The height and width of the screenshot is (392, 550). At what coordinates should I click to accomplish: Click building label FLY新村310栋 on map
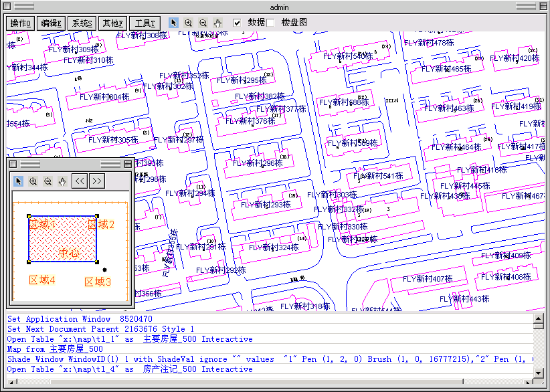(x=88, y=60)
